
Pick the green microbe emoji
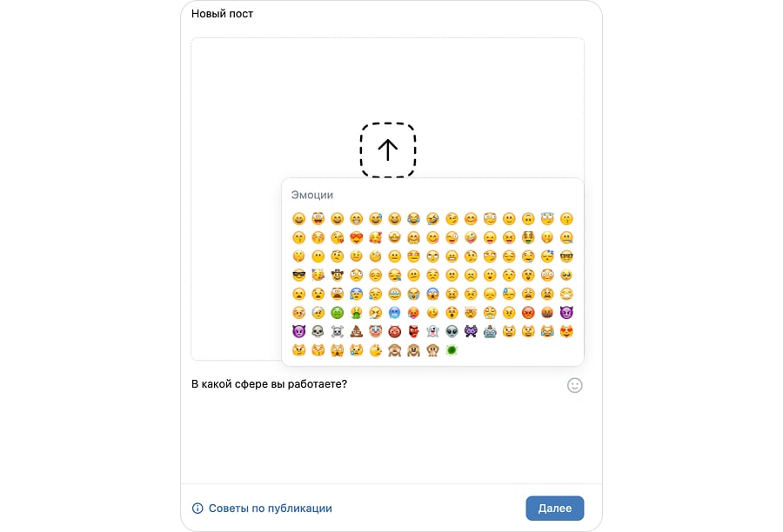point(452,350)
